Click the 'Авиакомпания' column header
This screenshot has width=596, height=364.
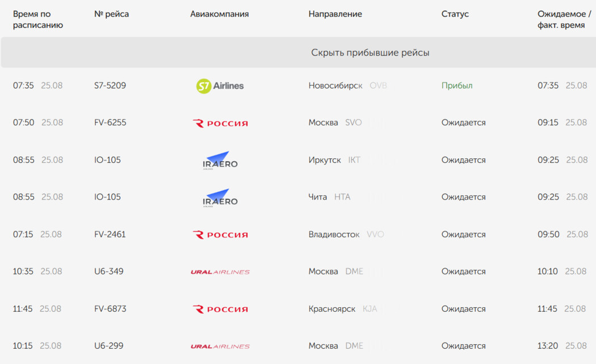point(219,14)
